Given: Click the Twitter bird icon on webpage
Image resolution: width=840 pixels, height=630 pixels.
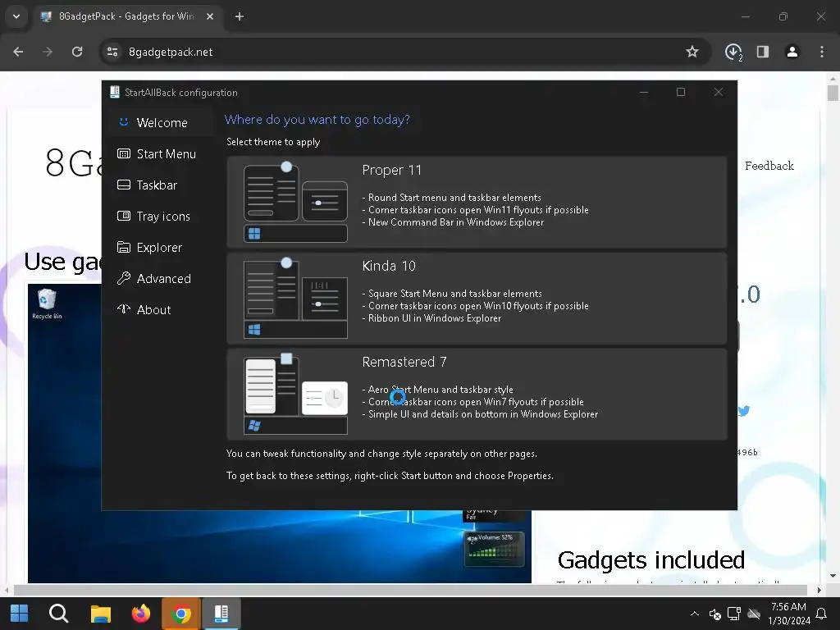Looking at the screenshot, I should click(x=743, y=411).
